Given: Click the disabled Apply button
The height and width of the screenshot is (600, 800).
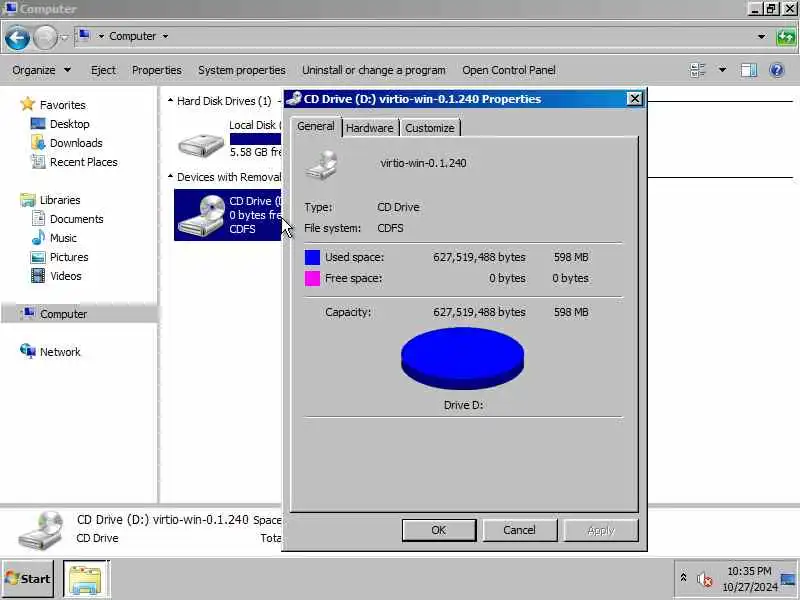Looking at the screenshot, I should tap(601, 530).
